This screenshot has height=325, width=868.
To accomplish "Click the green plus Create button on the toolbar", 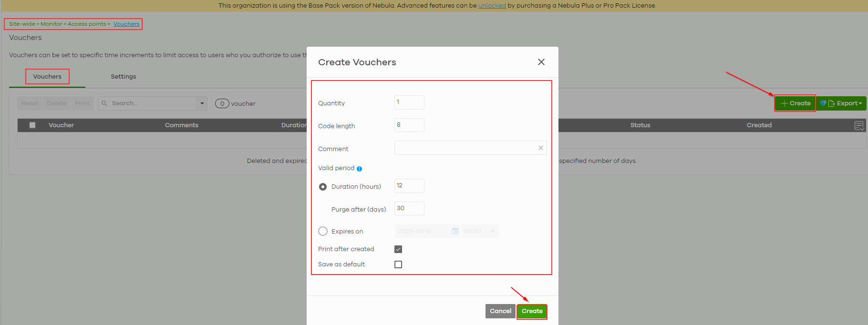I will 795,103.
